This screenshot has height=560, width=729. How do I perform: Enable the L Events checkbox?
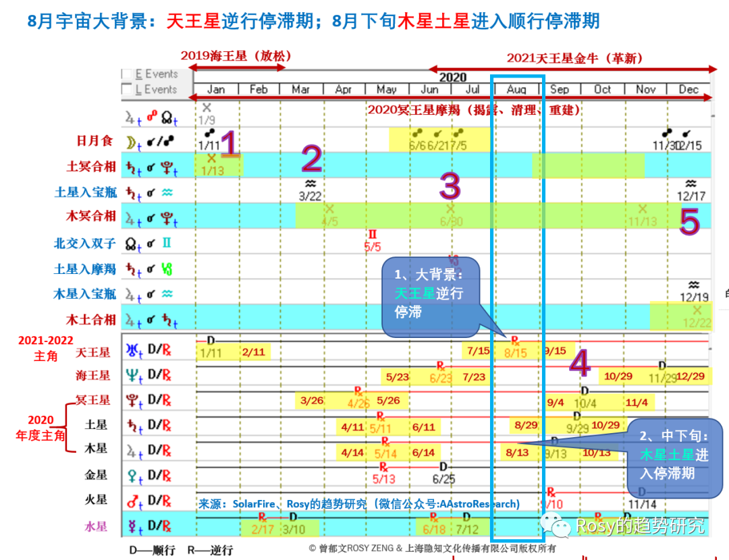(x=126, y=90)
